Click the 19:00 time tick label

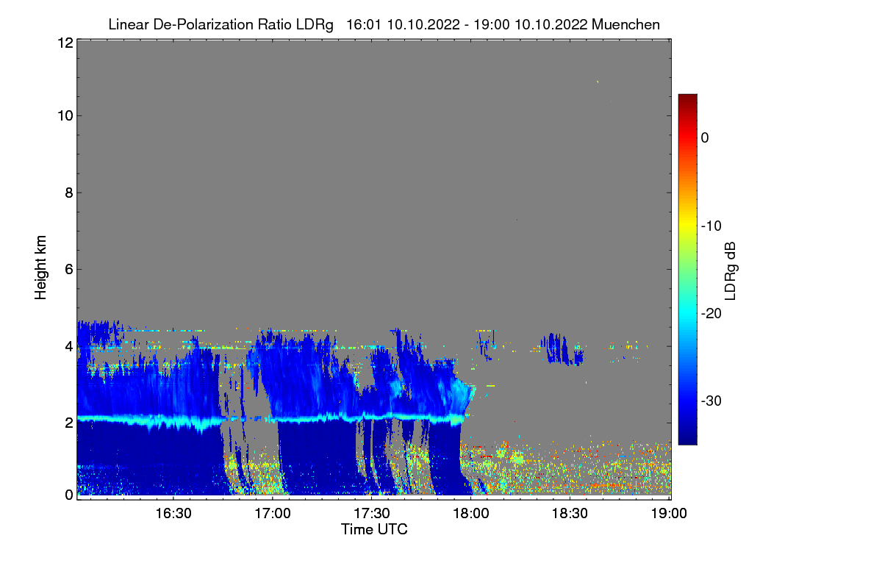(x=670, y=513)
